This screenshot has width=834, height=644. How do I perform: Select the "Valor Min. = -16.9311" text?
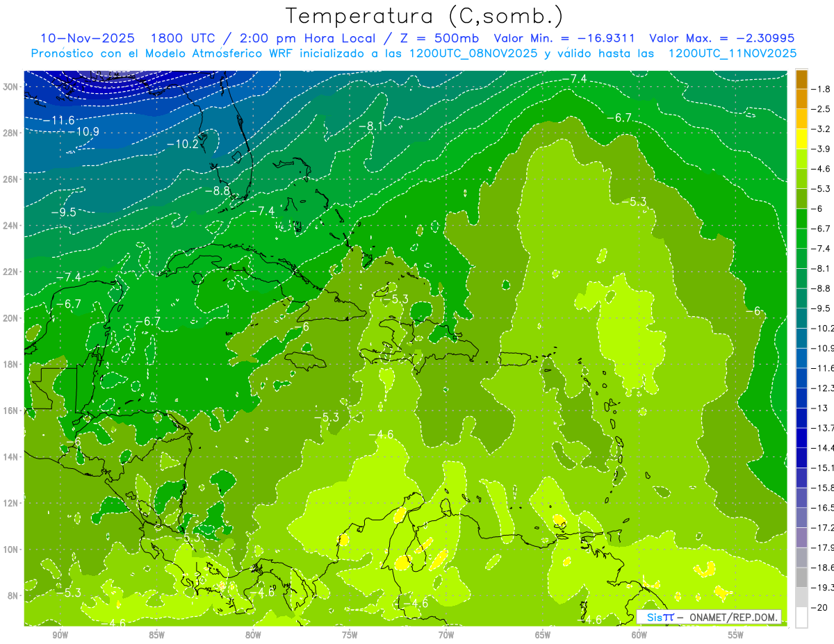(x=564, y=38)
